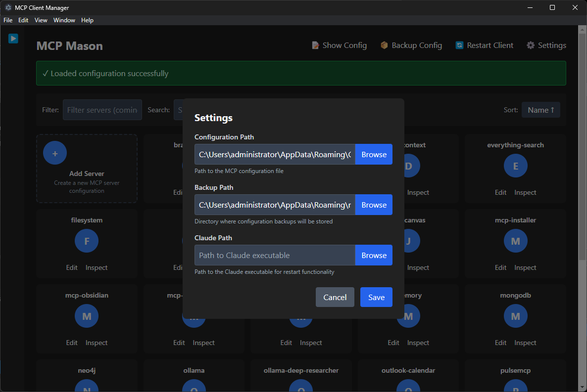
Task: Click the Add Server plus icon
Action: pyautogui.click(x=54, y=153)
